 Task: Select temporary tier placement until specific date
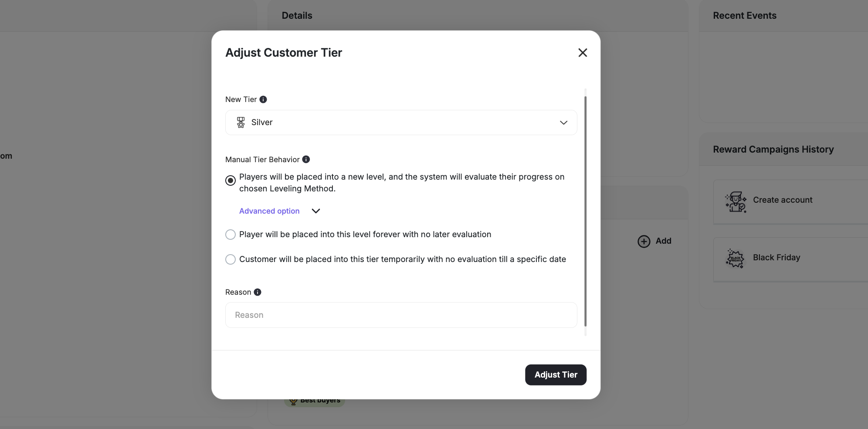click(230, 259)
